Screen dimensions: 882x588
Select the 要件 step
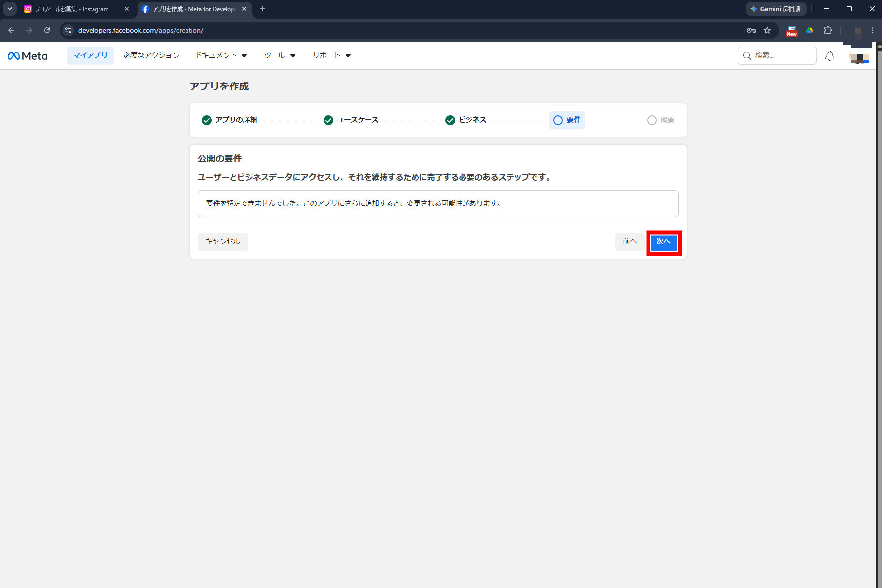(567, 120)
